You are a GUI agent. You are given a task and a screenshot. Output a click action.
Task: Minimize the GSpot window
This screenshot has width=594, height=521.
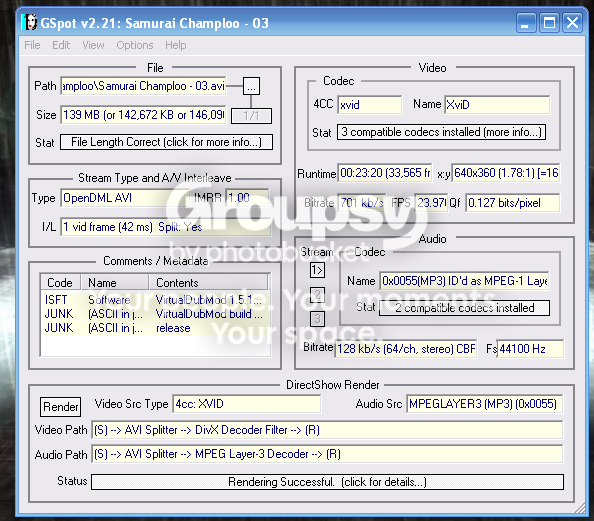tap(526, 23)
